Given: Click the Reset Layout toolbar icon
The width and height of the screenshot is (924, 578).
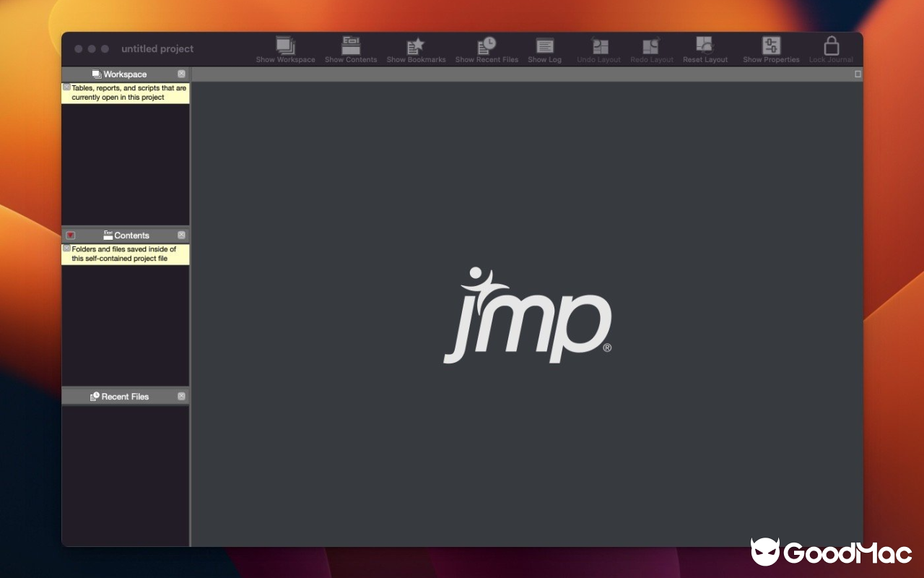Looking at the screenshot, I should (x=705, y=45).
